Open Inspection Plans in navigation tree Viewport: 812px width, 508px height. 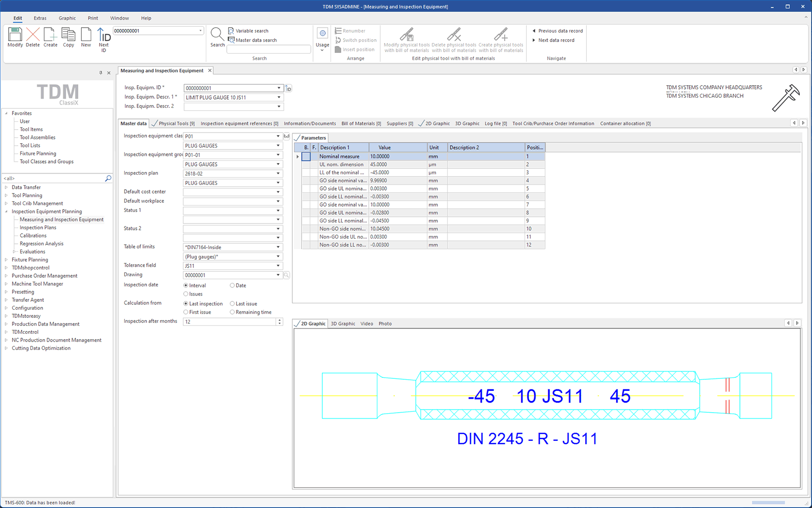point(38,227)
